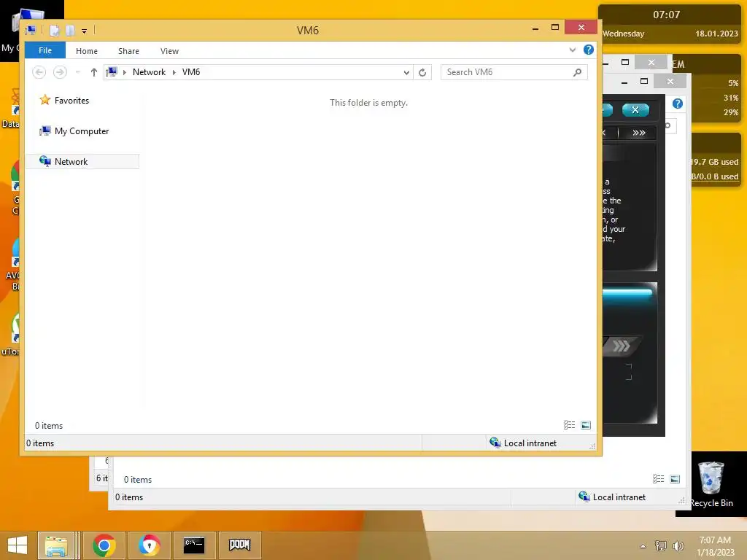
Task: Open the Chromium-style browser with keyhole icon
Action: pyautogui.click(x=149, y=545)
